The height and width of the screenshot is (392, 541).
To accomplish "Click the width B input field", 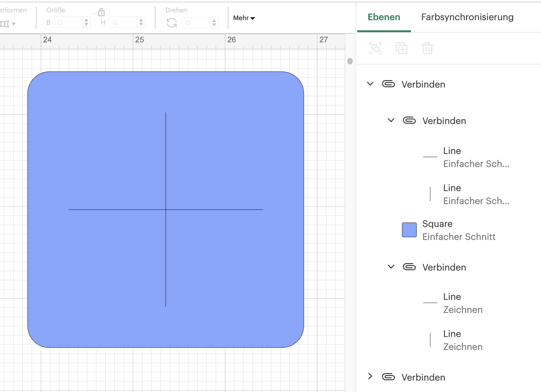I will pyautogui.click(x=68, y=22).
